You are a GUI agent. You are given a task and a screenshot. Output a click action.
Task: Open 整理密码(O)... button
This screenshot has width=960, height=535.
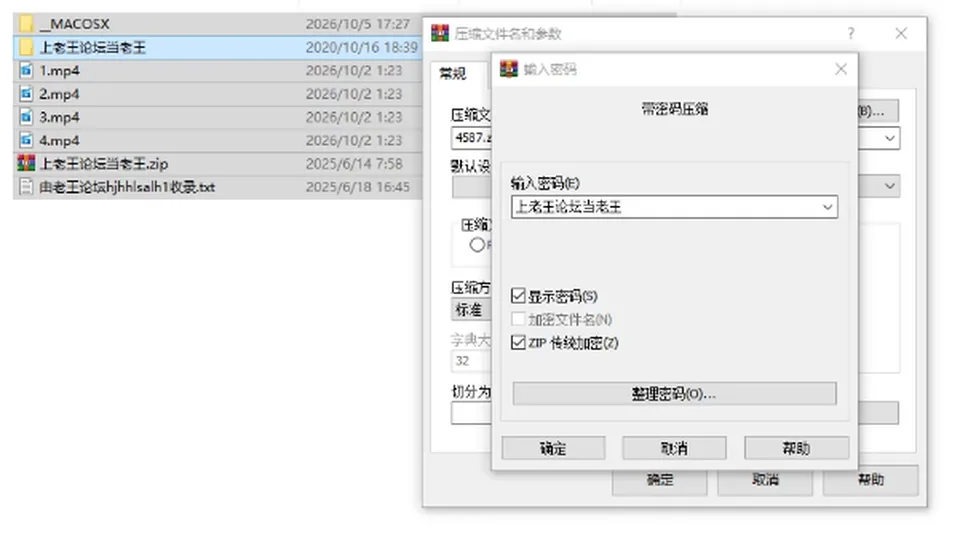[675, 394]
